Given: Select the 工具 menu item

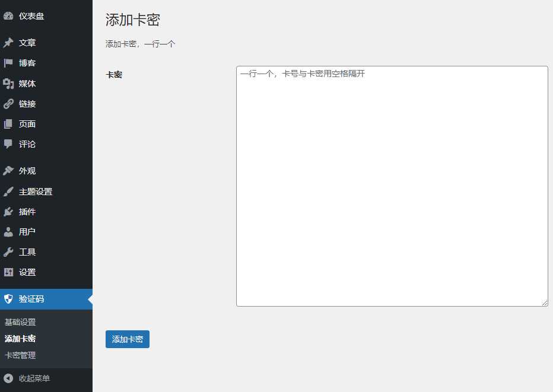Looking at the screenshot, I should [x=46, y=251].
